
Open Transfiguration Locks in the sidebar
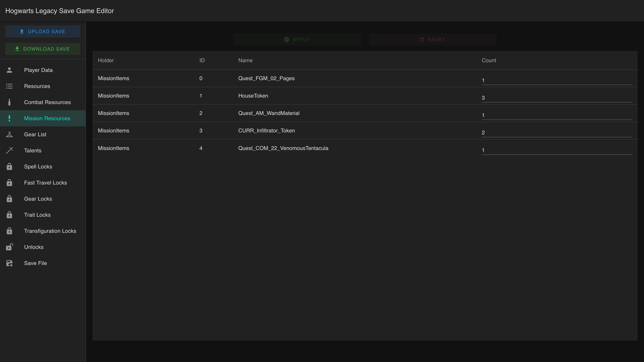click(43, 231)
